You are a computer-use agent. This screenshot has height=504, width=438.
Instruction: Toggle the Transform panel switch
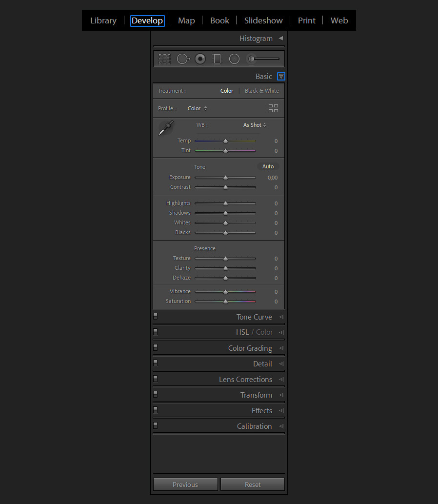(156, 394)
